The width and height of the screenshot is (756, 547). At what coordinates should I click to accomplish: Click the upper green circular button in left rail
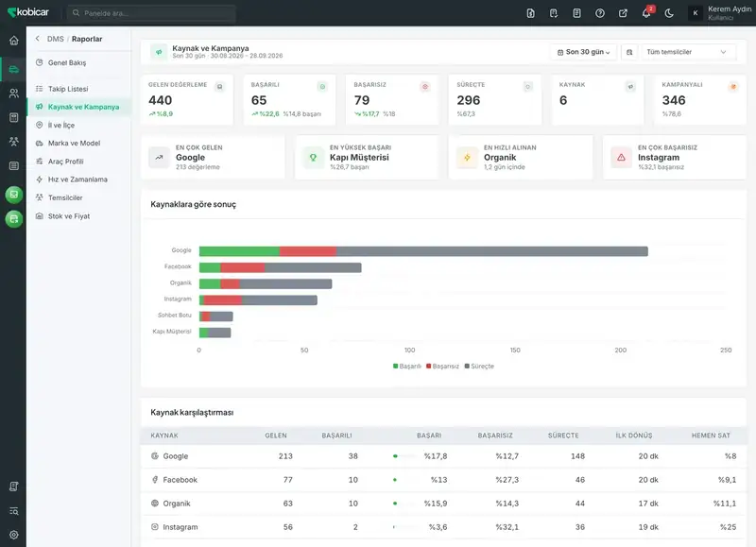point(14,195)
